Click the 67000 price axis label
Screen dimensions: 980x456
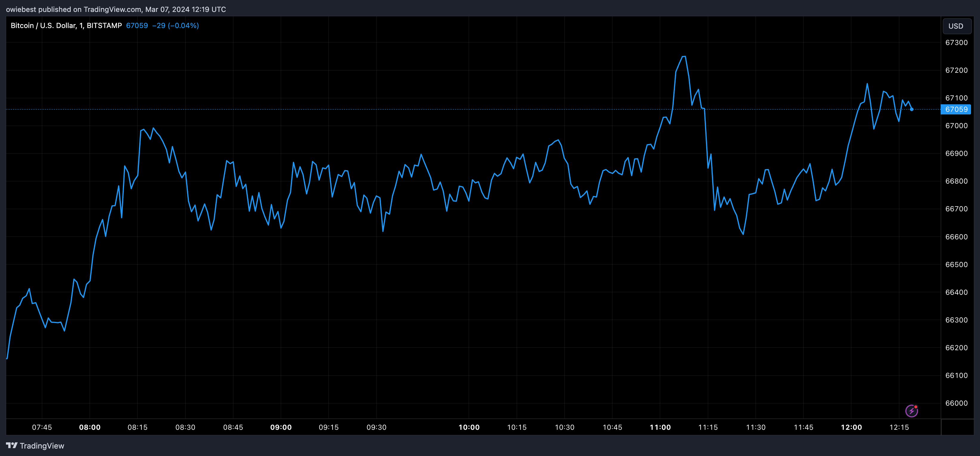click(956, 126)
